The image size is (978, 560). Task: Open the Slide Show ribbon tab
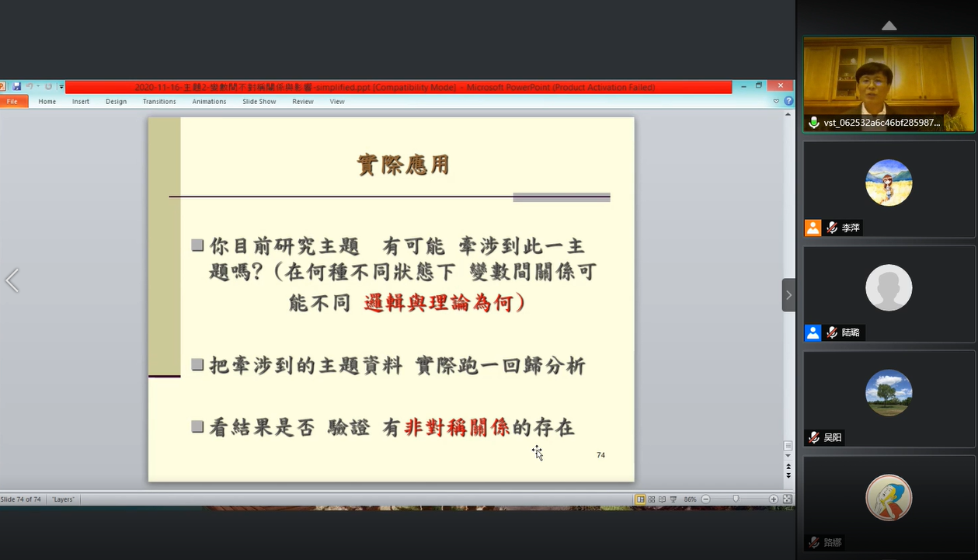259,102
